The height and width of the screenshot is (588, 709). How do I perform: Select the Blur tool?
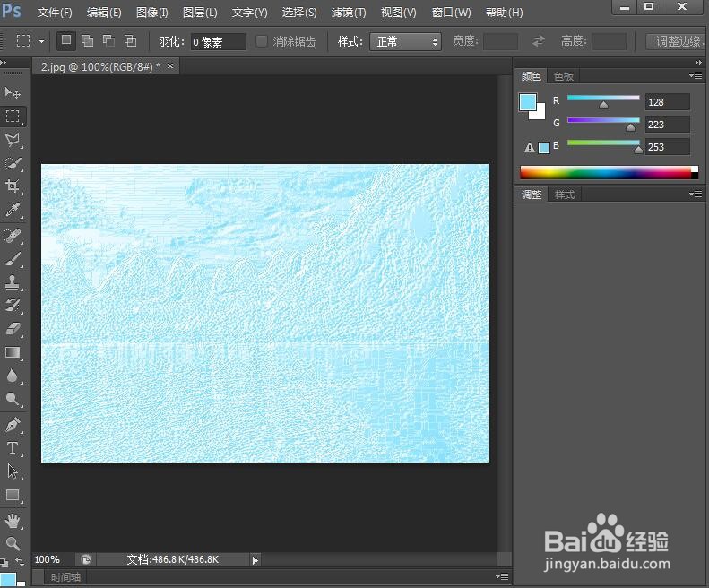[x=13, y=376]
